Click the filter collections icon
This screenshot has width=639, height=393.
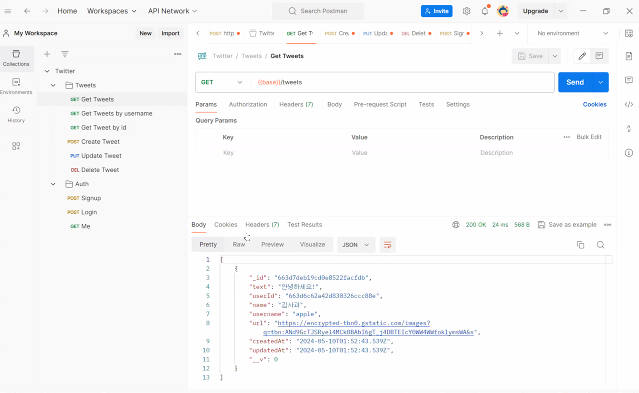64,54
